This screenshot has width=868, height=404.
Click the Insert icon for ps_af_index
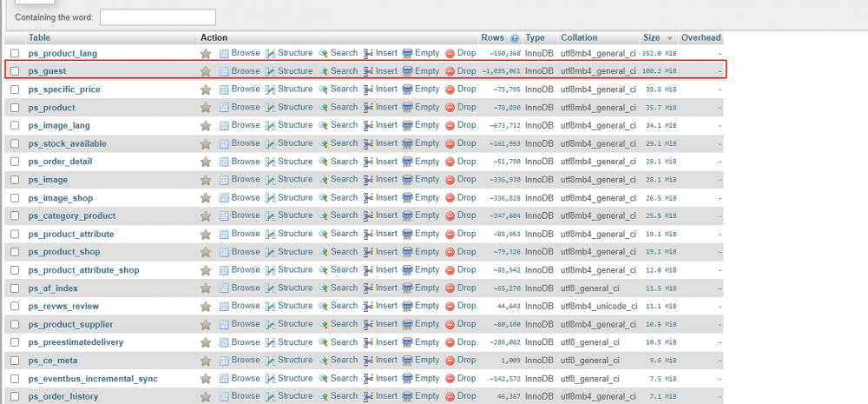369,288
